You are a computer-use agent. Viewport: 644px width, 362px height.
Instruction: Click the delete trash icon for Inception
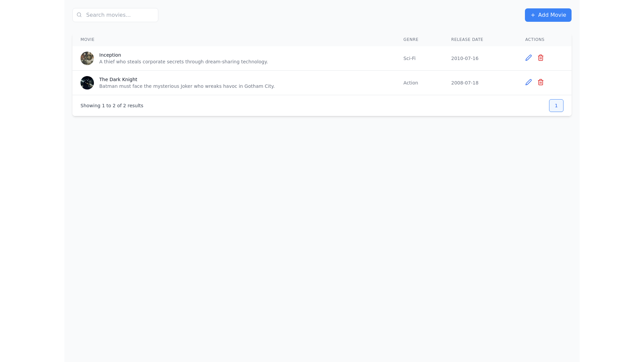click(540, 58)
